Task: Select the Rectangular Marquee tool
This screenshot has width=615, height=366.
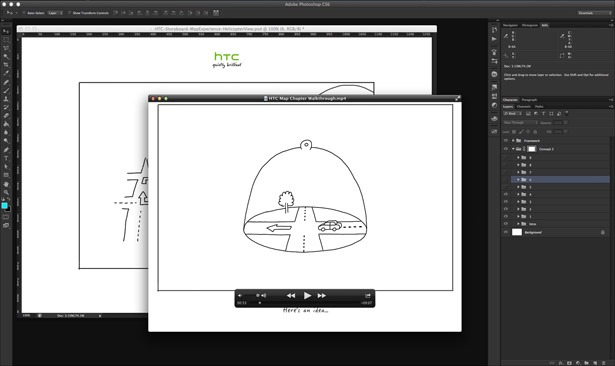Action: [x=6, y=40]
